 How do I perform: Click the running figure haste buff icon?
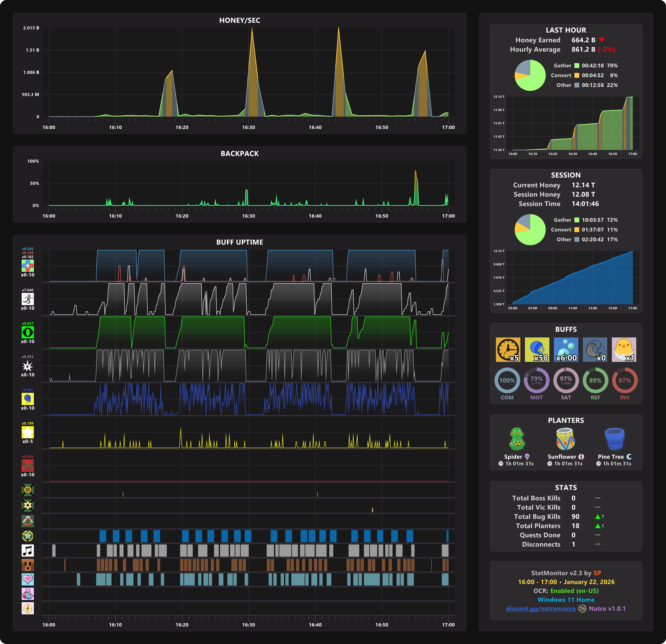28,299
